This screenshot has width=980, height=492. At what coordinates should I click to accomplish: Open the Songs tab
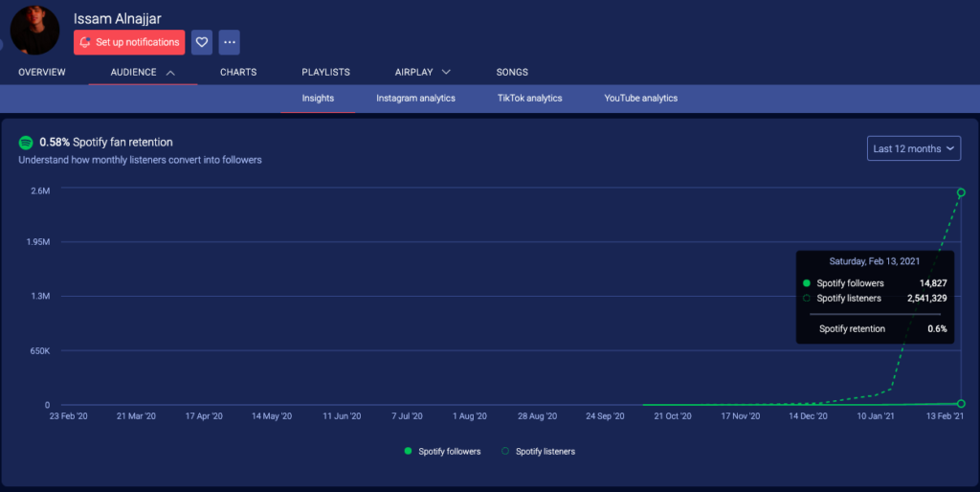coord(512,73)
